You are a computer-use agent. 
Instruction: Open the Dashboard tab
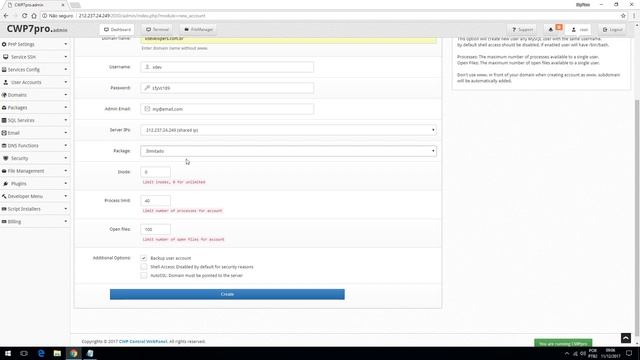(117, 29)
